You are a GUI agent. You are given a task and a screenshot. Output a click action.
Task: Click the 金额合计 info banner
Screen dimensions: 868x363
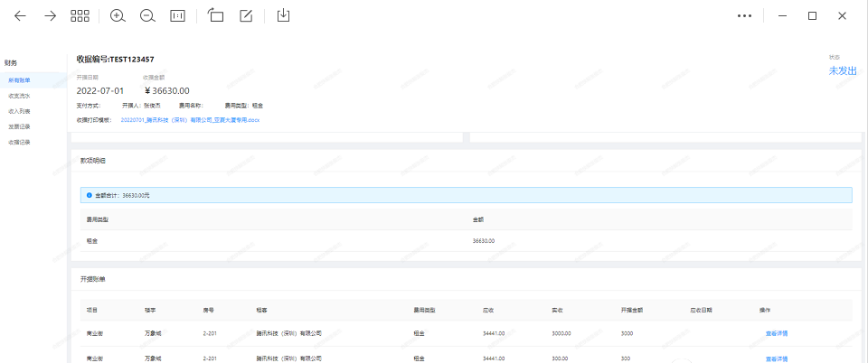466,195
